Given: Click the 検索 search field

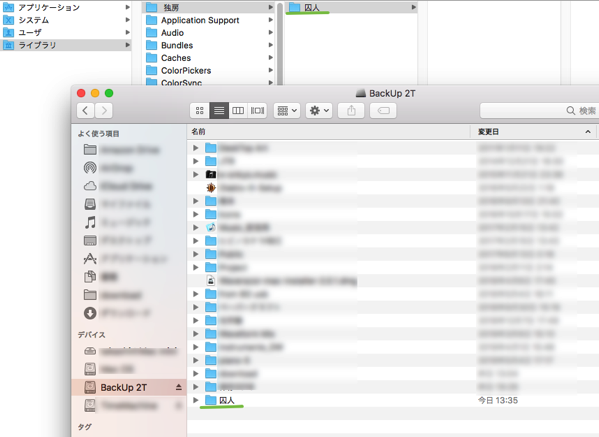Looking at the screenshot, I should tap(539, 111).
